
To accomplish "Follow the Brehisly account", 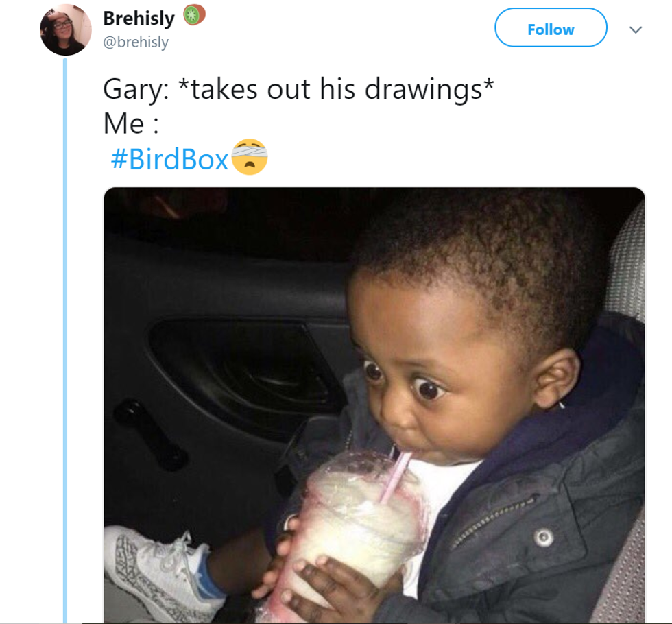I will [x=551, y=28].
